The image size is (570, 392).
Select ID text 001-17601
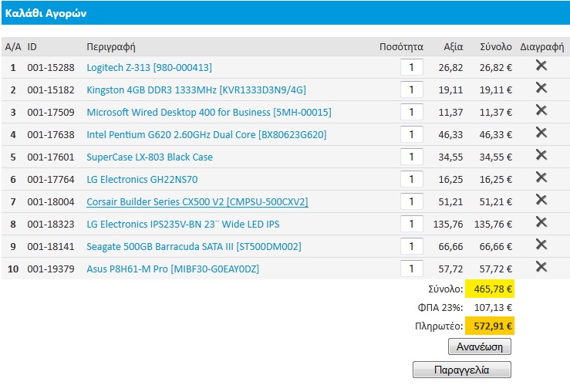51,157
